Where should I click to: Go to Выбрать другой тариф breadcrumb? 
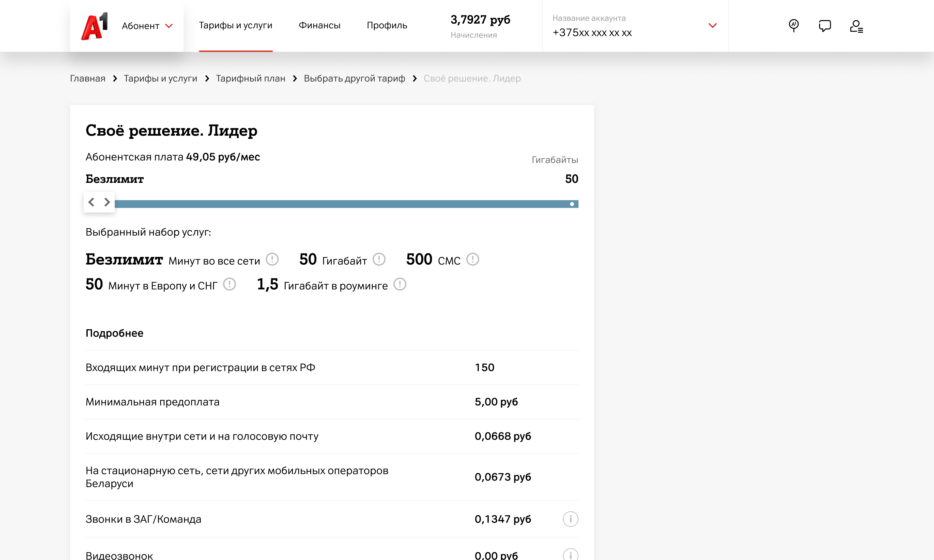coord(354,78)
